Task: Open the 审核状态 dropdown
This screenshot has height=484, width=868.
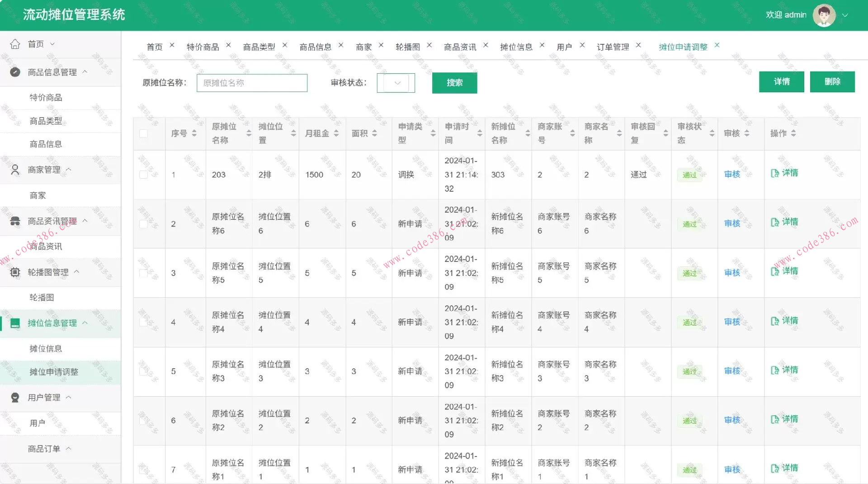Action: tap(396, 83)
